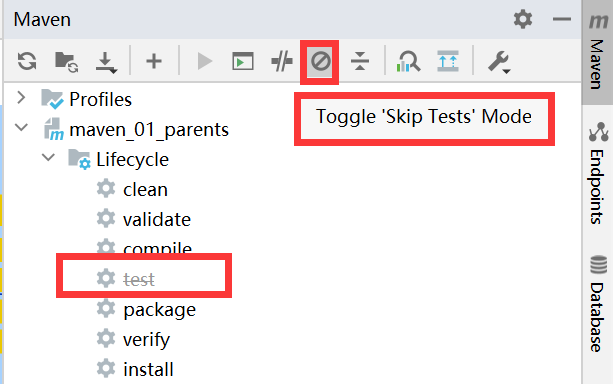Download sources and documentation icon
Screen dimensions: 613x384
[x=106, y=63]
